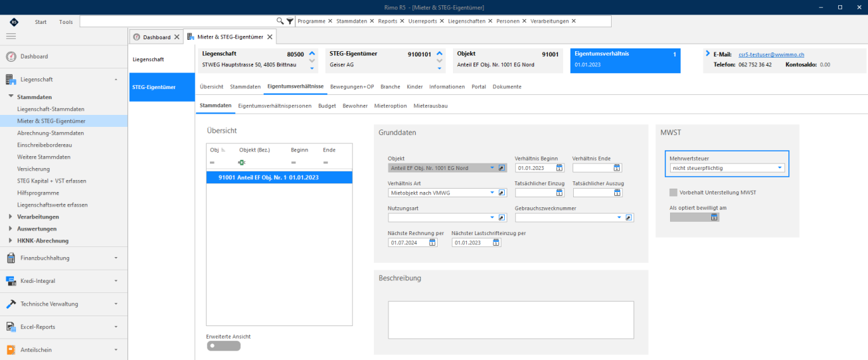Click the Technische Verwaltung hammer icon

[x=11, y=304]
